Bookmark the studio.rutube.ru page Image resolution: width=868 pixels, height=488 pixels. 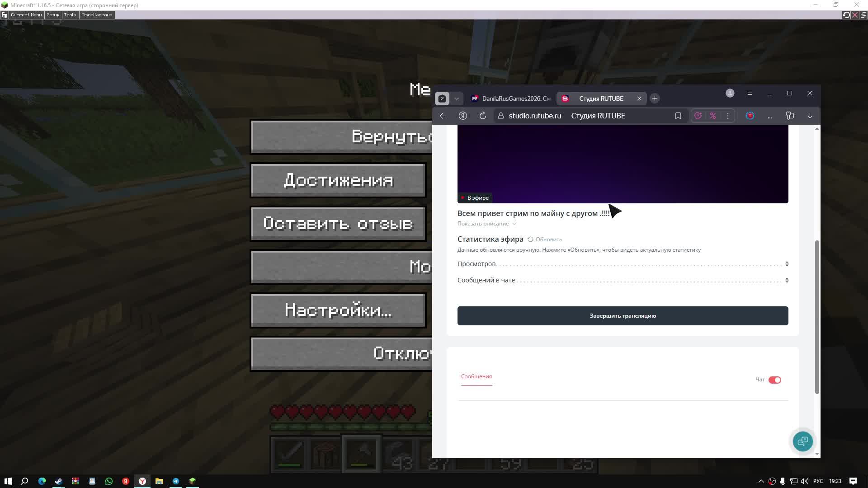(x=678, y=116)
